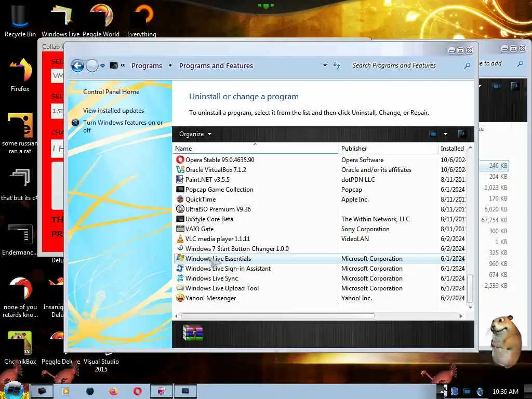
Task: Click the change view icon in toolbar
Action: (433, 134)
